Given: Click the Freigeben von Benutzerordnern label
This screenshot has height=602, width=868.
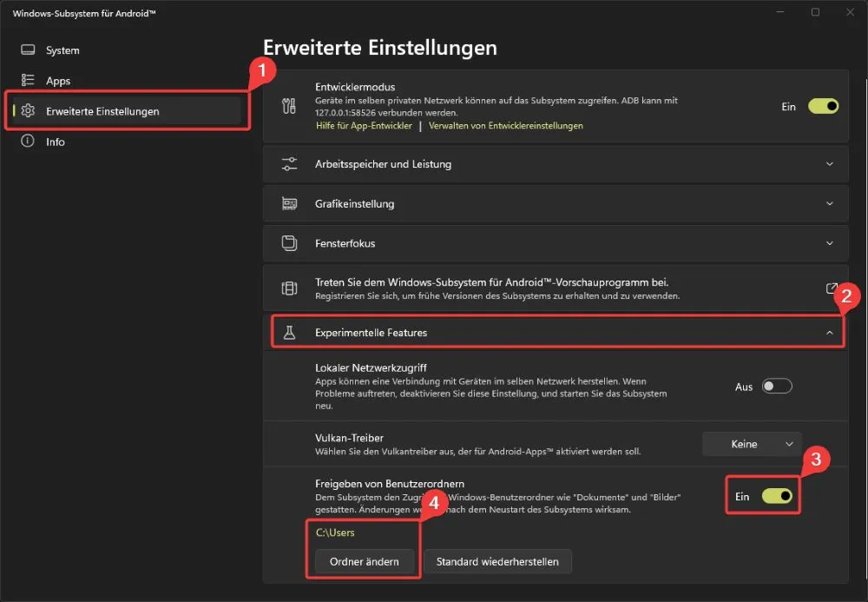Looking at the screenshot, I should tap(390, 484).
